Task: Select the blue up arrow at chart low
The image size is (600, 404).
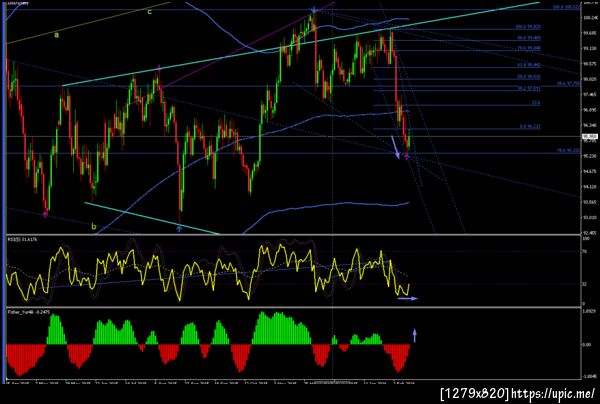Action: pos(179,229)
